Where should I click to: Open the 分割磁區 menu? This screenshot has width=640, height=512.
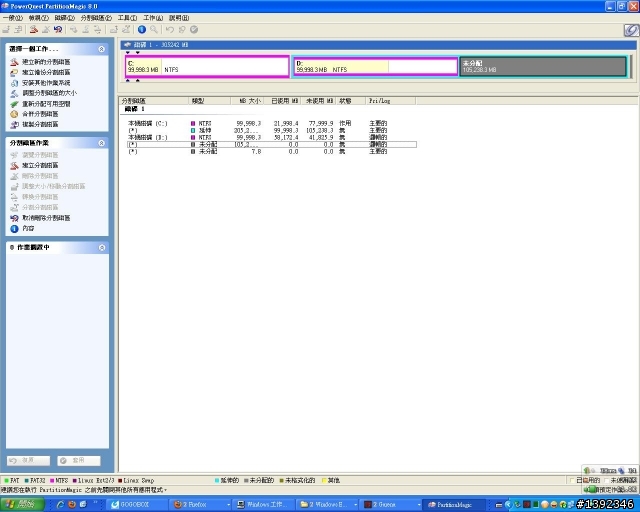point(96,18)
